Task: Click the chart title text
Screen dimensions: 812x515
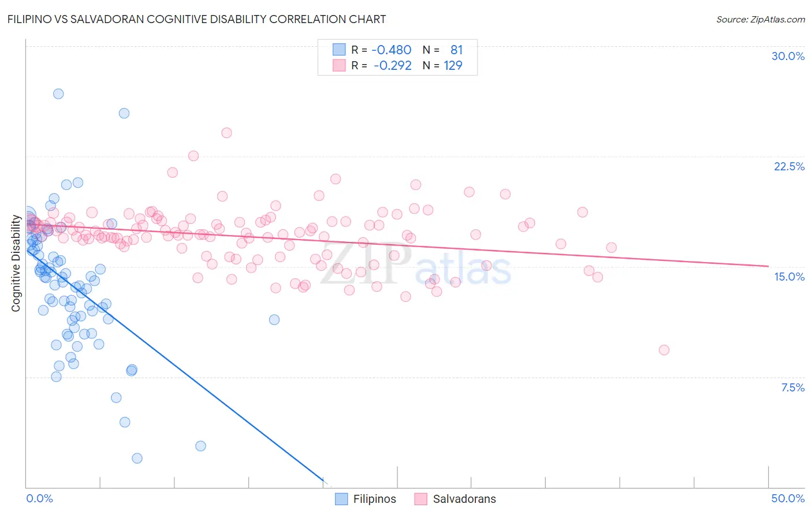Action: tap(196, 19)
